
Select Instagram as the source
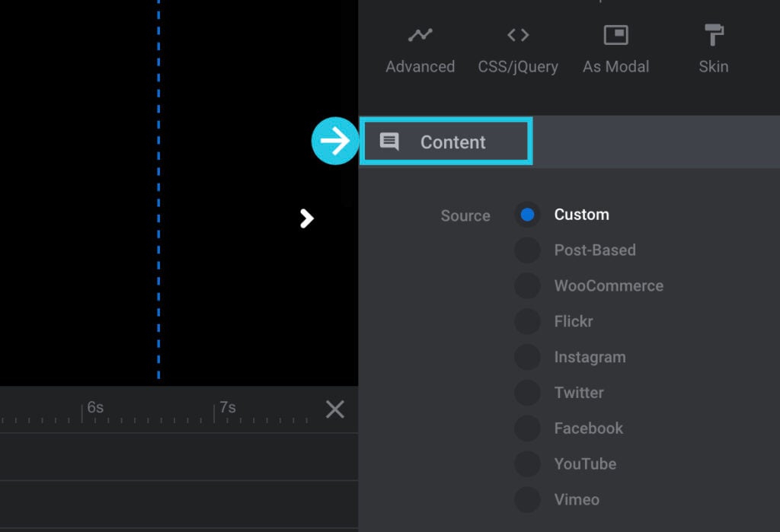pyautogui.click(x=528, y=357)
